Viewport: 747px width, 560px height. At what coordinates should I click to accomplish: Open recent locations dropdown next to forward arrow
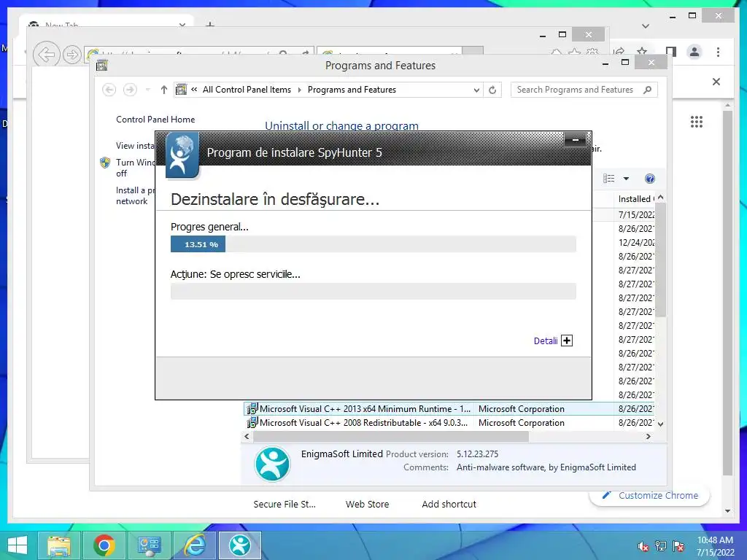pos(147,90)
